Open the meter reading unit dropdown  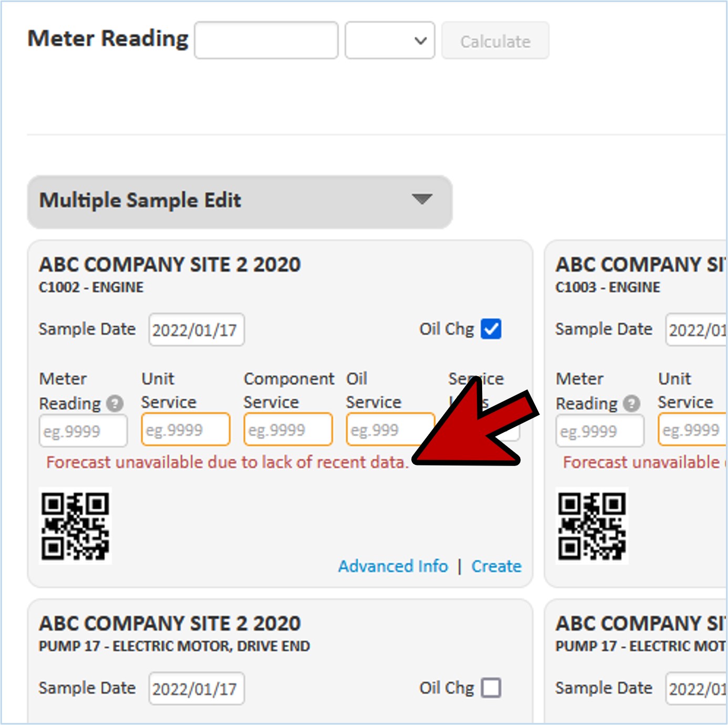click(x=390, y=40)
